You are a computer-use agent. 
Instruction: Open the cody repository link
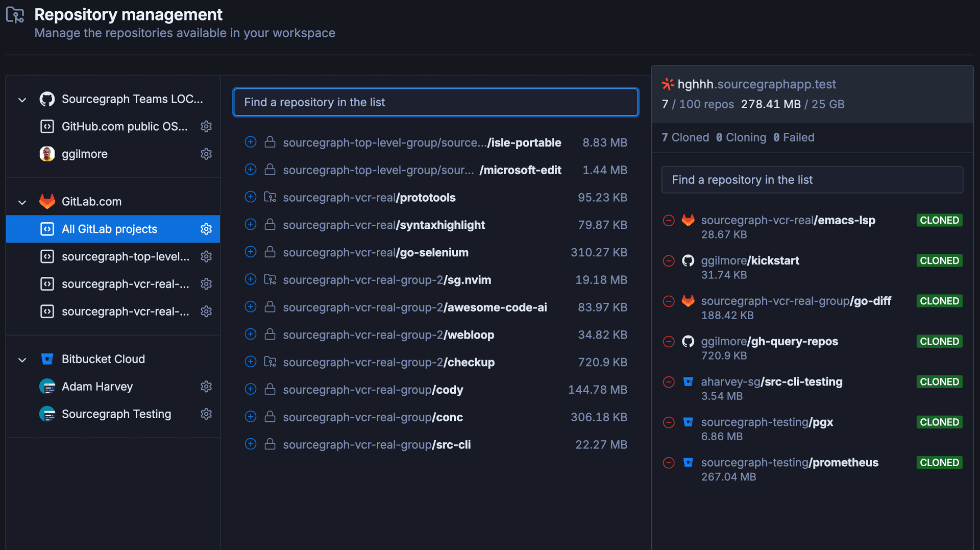coord(373,390)
